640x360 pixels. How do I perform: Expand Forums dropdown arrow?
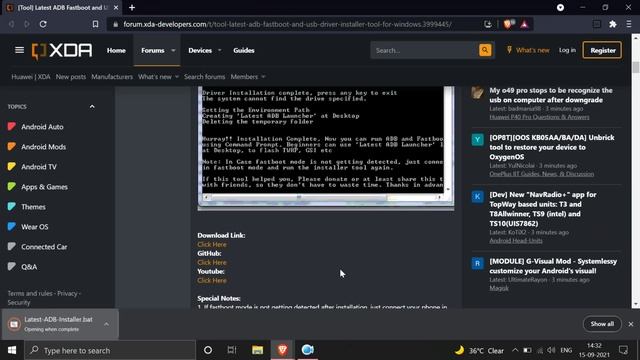click(173, 50)
